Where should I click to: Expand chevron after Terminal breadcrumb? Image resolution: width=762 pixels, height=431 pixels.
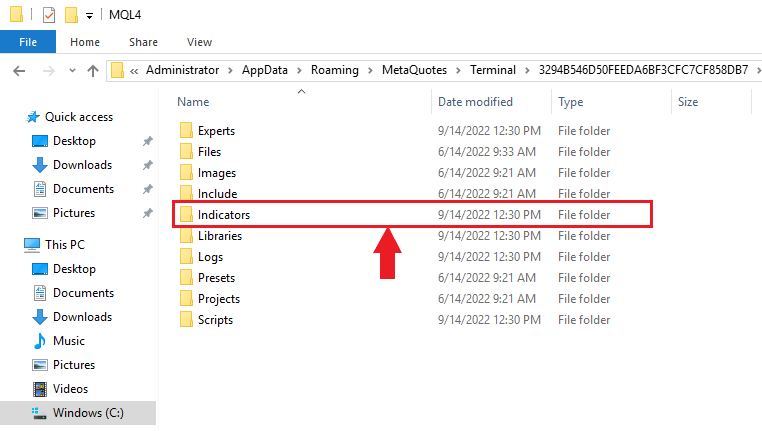[527, 70]
